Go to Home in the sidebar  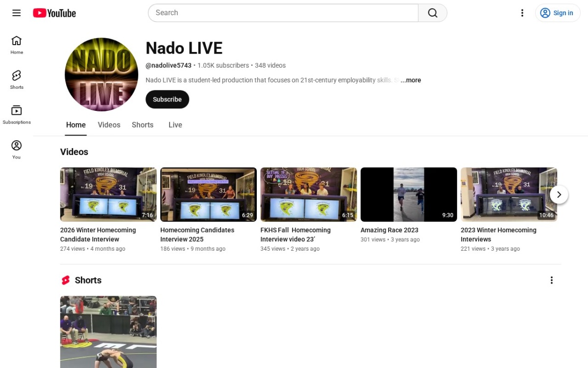pos(17,45)
